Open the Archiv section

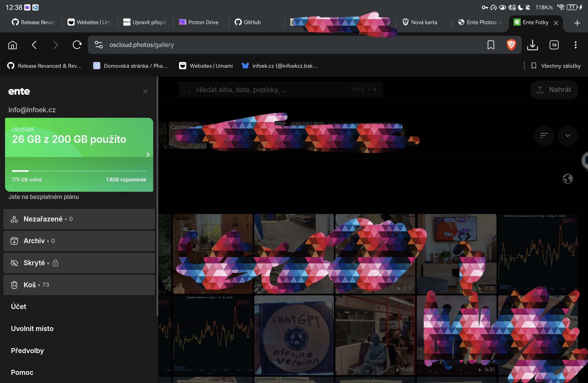[79, 241]
